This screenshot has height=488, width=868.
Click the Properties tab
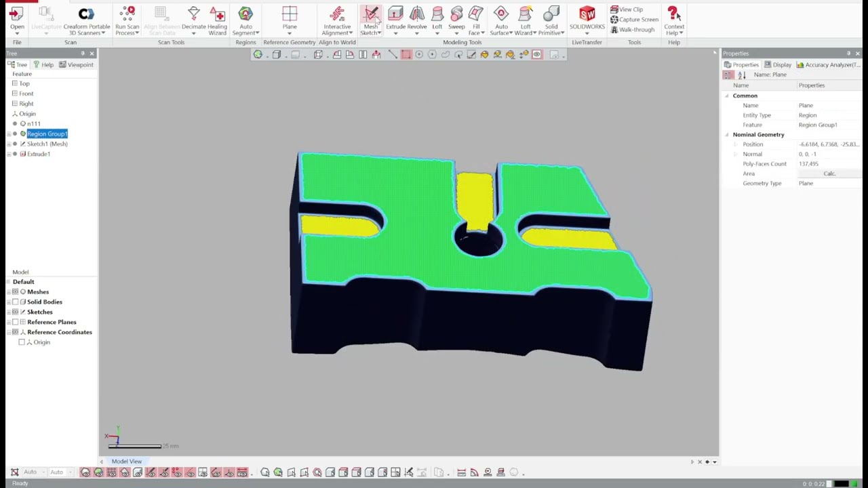(x=741, y=64)
